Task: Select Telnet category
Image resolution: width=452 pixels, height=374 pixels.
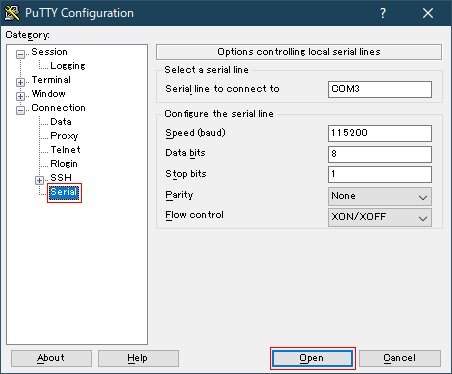Action: pyautogui.click(x=65, y=150)
